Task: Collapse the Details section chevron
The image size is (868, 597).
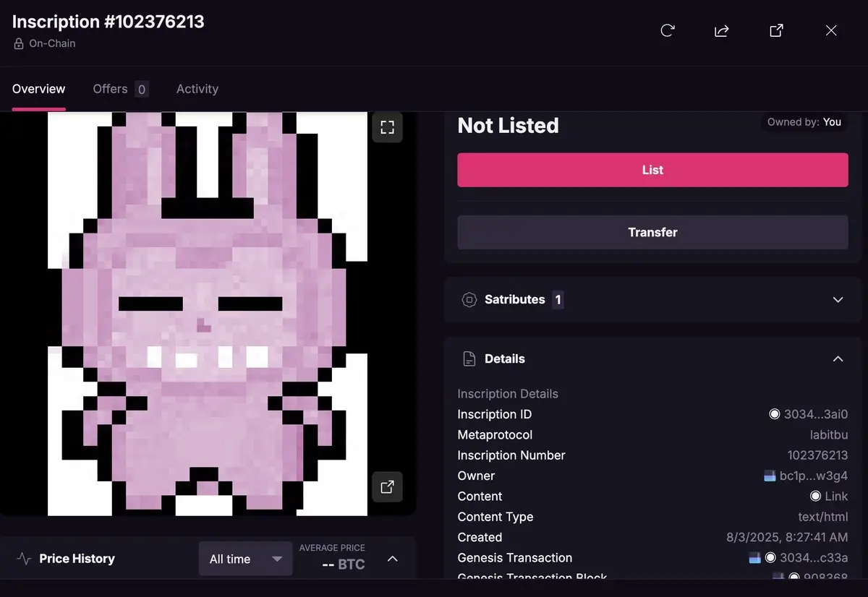Action: pyautogui.click(x=838, y=358)
